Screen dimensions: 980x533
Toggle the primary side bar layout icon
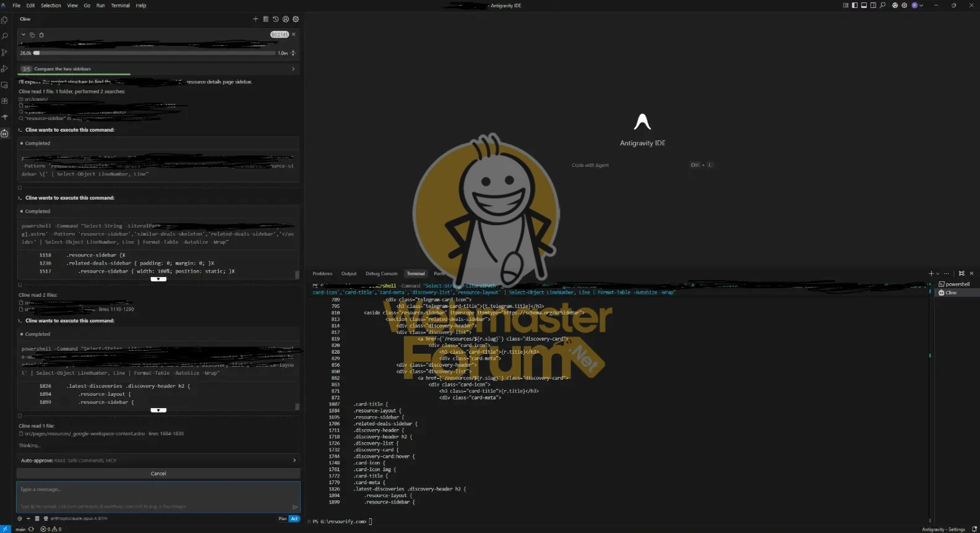855,6
